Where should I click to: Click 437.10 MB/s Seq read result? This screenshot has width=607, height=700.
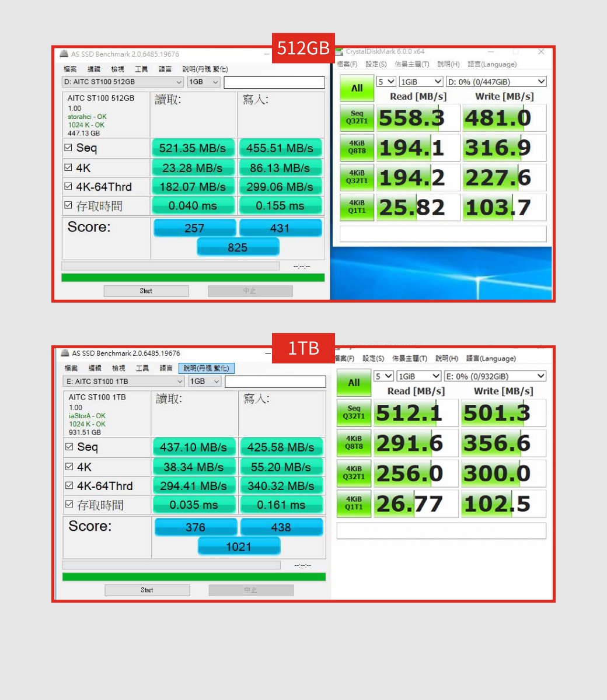coord(194,447)
